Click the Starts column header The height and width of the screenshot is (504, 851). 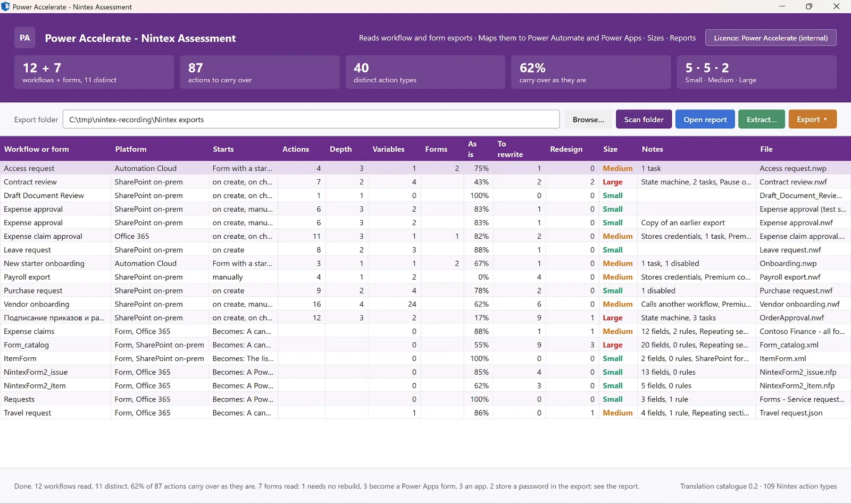223,149
